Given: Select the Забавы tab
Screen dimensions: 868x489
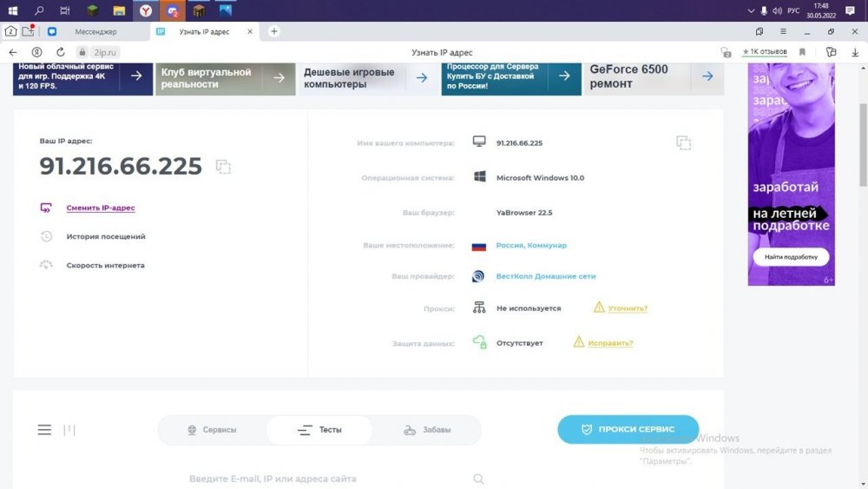Looking at the screenshot, I should pos(427,430).
